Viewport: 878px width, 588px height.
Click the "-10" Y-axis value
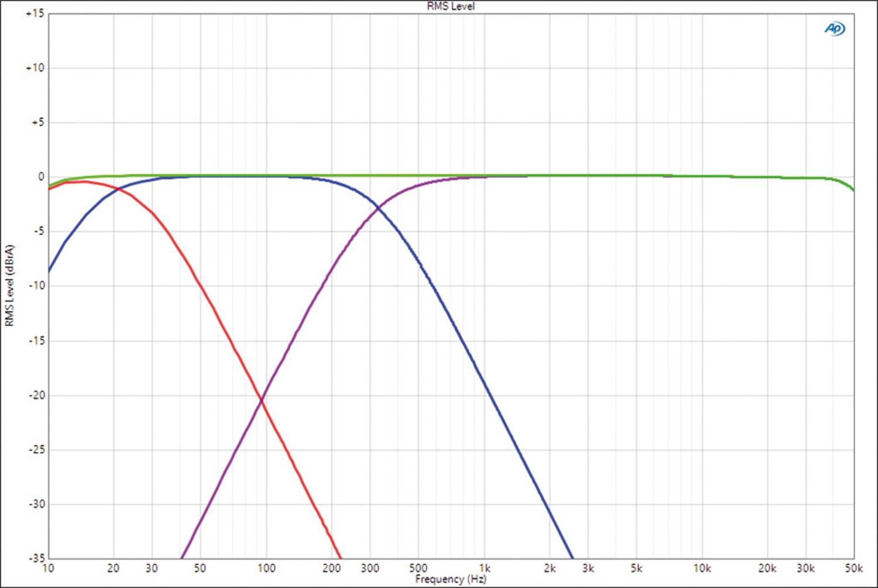click(36, 286)
